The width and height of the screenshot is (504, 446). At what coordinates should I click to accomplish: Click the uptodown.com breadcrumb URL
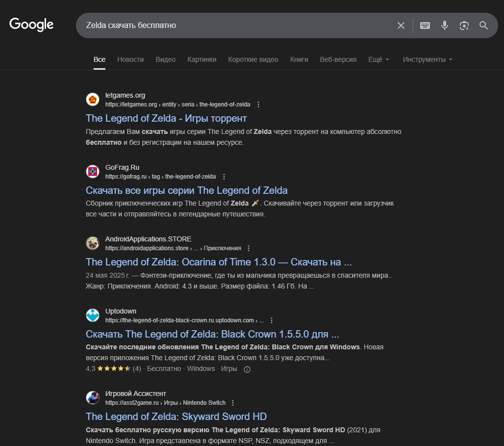click(184, 320)
